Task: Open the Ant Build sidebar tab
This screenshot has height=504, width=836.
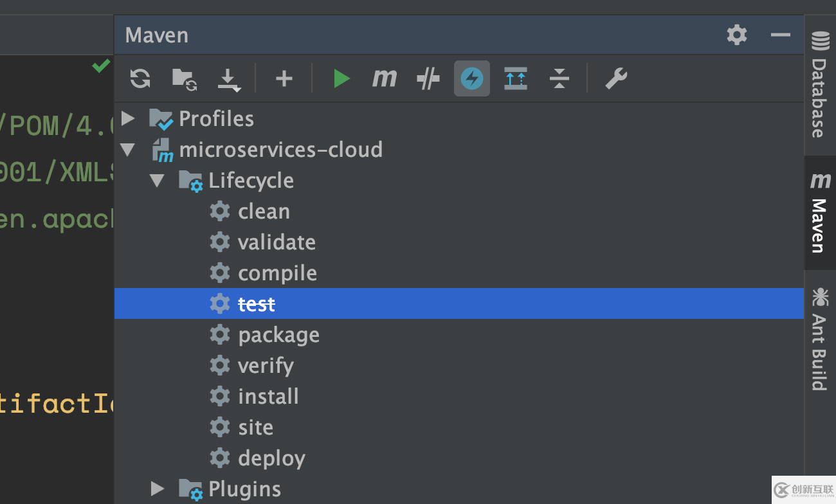Action: [820, 339]
